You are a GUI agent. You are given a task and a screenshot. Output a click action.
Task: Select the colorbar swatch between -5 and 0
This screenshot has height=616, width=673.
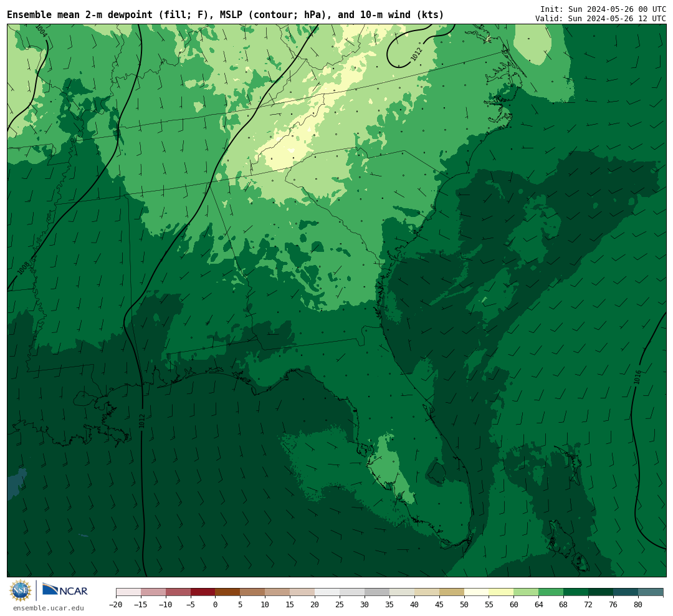203,592
